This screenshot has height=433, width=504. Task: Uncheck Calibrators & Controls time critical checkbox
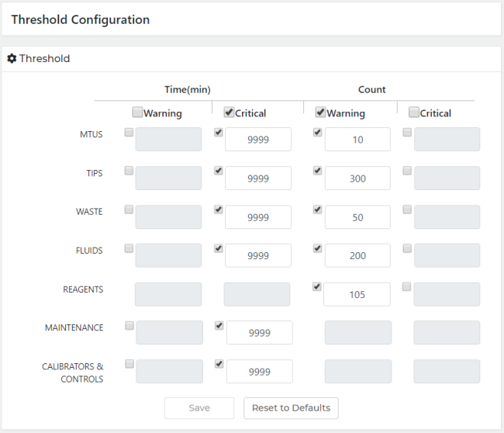(218, 363)
